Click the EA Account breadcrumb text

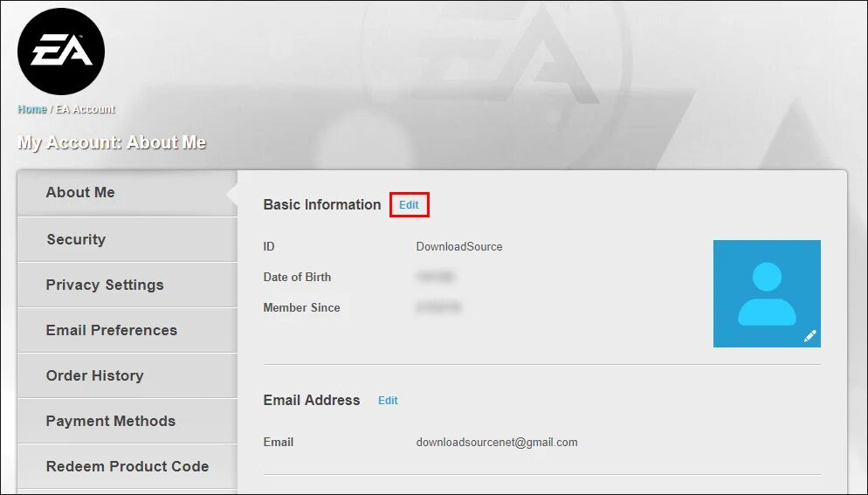[x=86, y=109]
